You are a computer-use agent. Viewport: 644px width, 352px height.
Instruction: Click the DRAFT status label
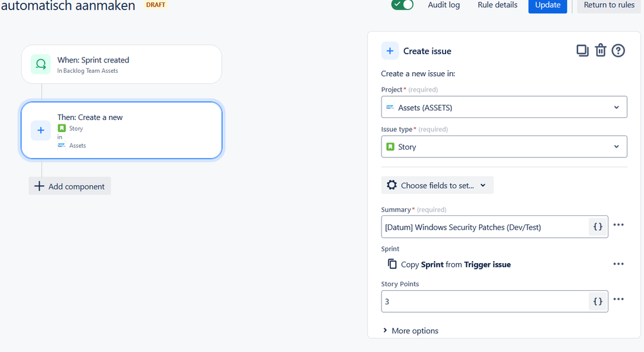[155, 5]
